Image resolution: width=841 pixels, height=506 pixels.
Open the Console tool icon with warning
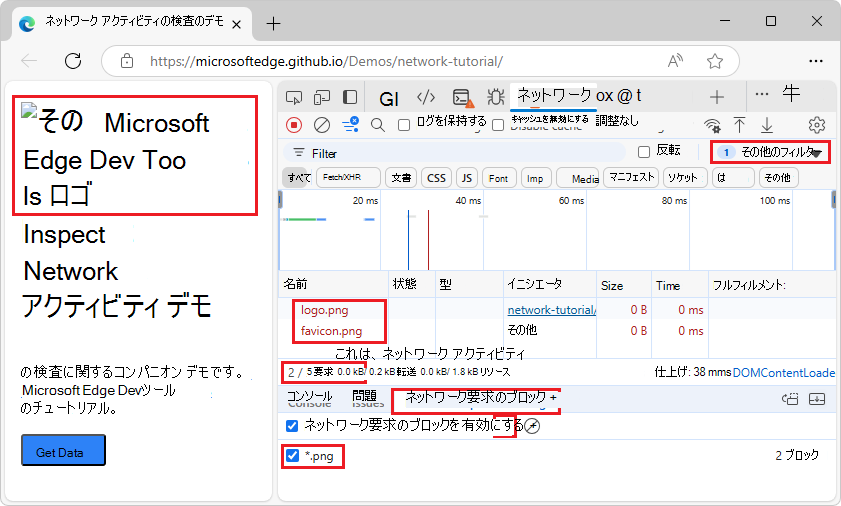tap(462, 98)
